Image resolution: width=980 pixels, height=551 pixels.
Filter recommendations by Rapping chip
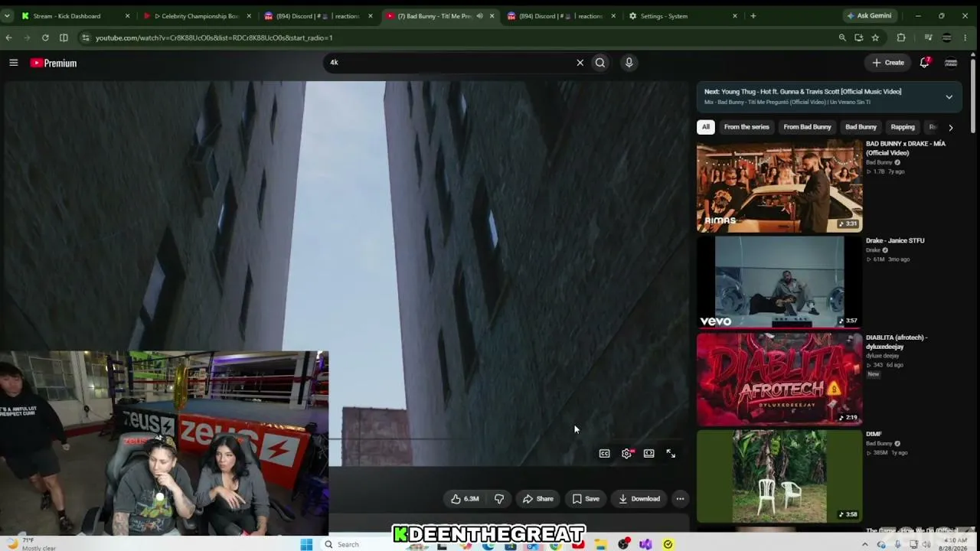(x=903, y=127)
